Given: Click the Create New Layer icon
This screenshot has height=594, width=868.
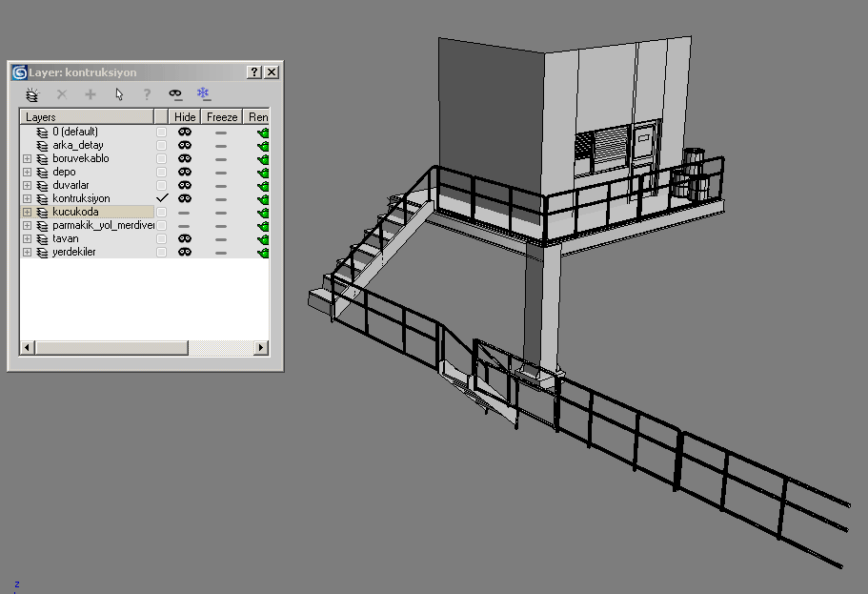Looking at the screenshot, I should click(x=32, y=94).
